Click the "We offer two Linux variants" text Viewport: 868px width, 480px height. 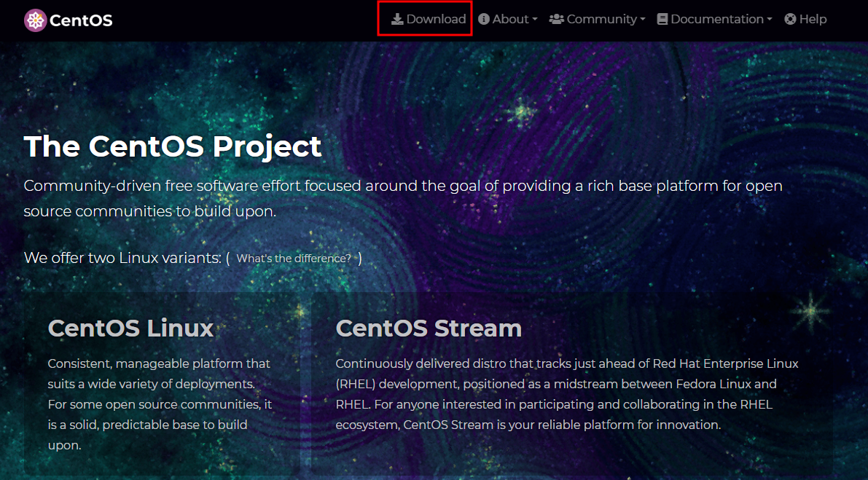(122, 259)
